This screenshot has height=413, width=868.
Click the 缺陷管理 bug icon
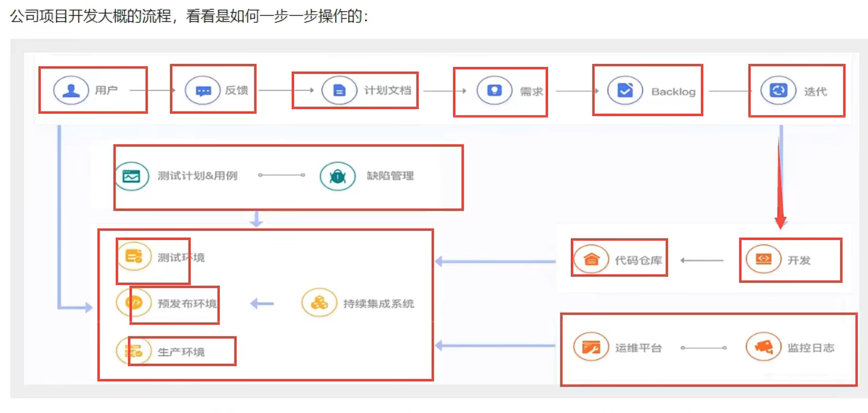click(338, 176)
